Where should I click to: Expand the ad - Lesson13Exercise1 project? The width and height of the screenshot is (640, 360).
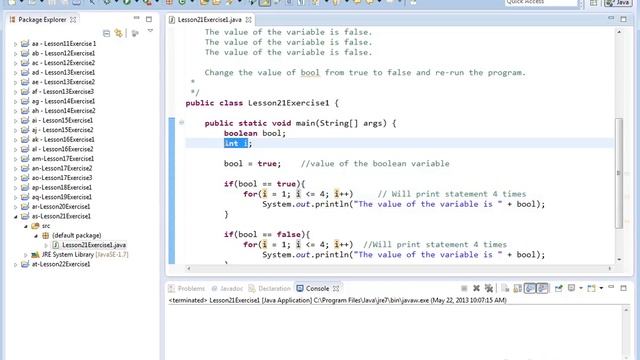pos(16,73)
